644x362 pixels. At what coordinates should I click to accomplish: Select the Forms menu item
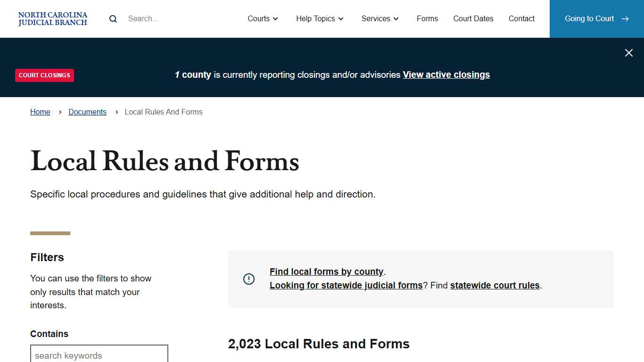[x=427, y=18]
